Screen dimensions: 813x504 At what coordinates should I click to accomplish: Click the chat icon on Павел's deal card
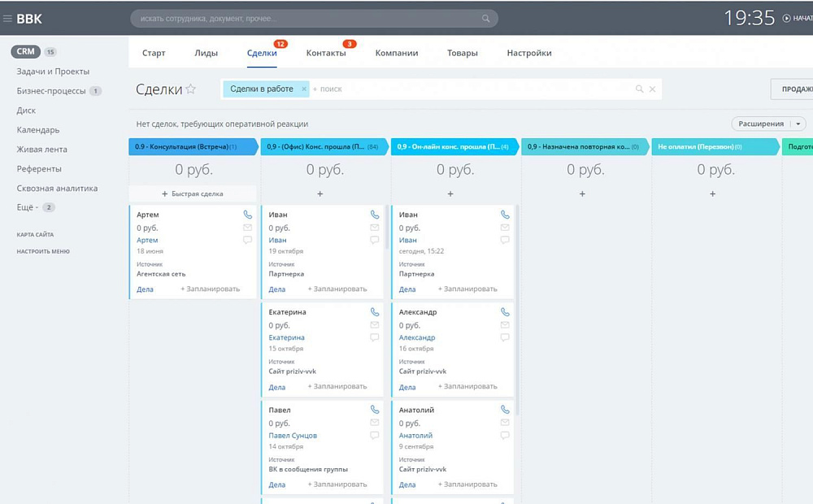(x=375, y=436)
